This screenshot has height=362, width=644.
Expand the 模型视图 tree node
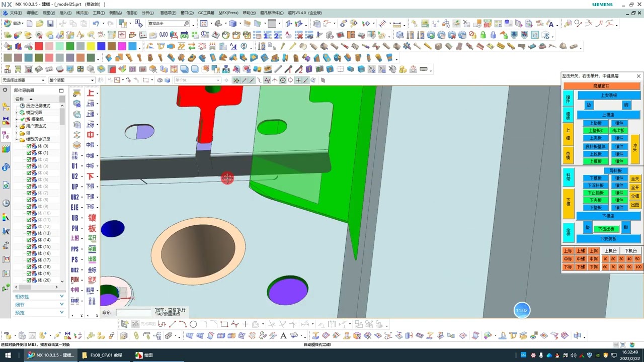click(17, 113)
